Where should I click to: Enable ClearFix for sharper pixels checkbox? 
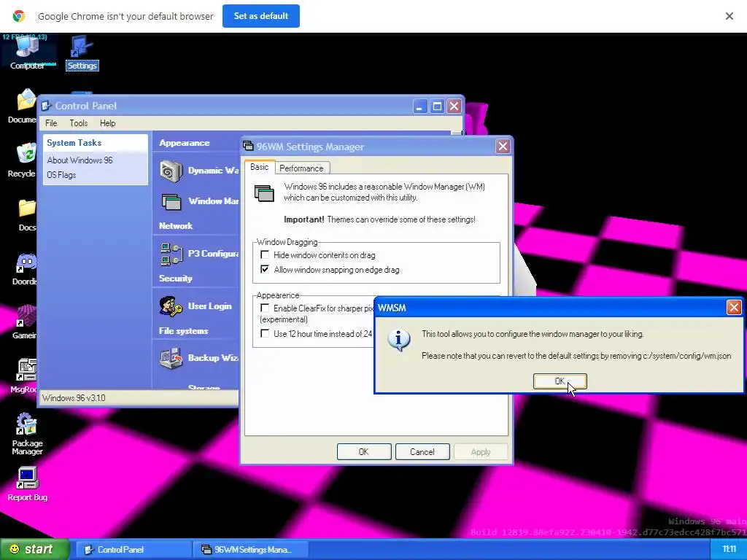tap(265, 308)
